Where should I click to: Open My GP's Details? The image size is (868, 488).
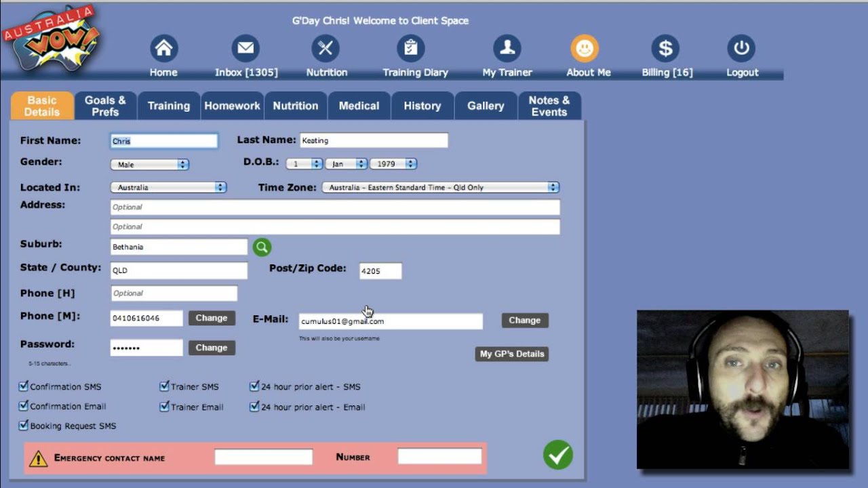[512, 354]
